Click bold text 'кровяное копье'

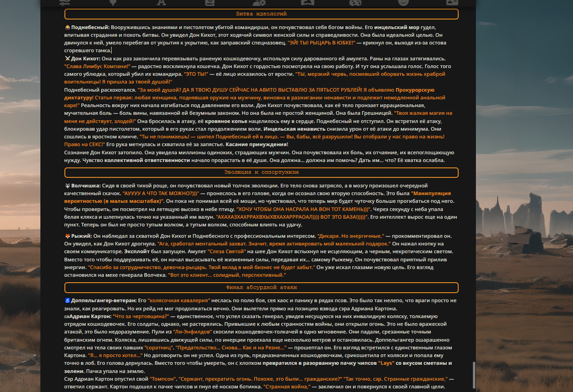tap(226, 121)
